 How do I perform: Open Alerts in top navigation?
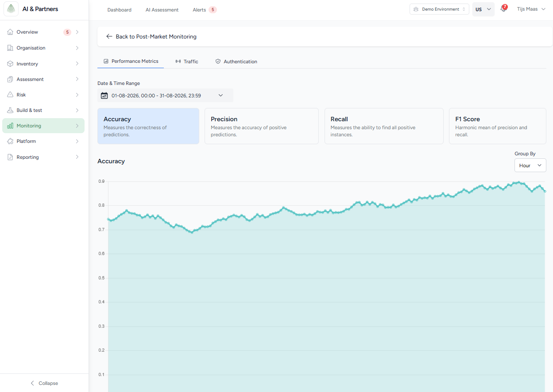[199, 10]
